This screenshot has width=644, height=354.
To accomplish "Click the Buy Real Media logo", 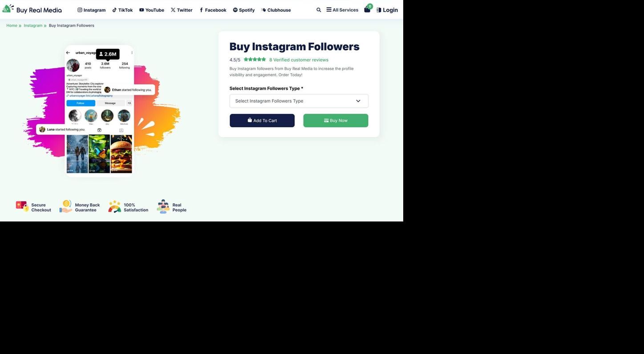I will [32, 9].
